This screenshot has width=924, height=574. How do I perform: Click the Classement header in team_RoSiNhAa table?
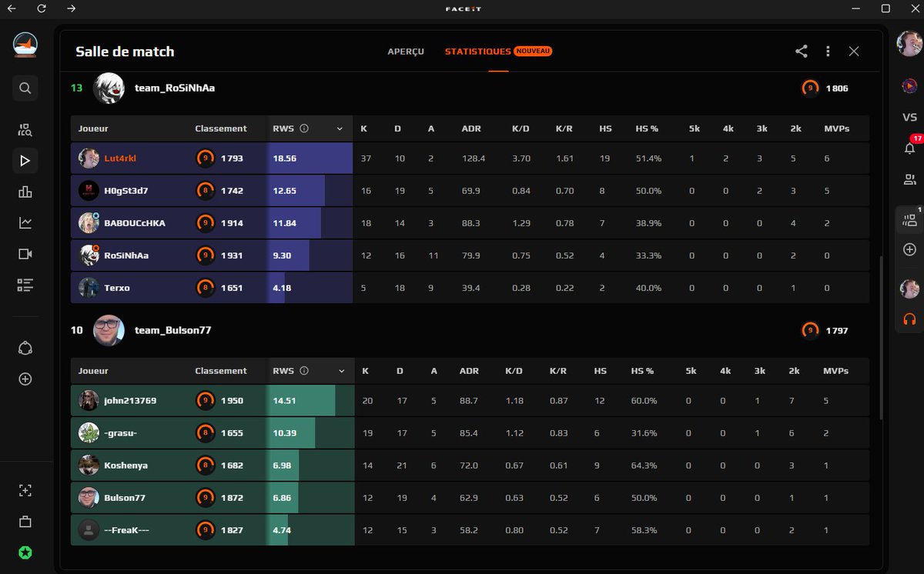221,128
